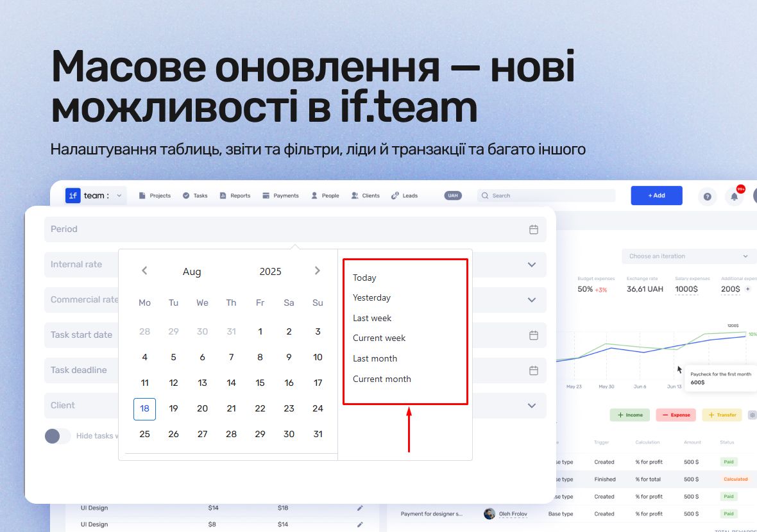Viewport: 757px width, 532px height.
Task: Go to previous month in calendar
Action: pos(144,270)
